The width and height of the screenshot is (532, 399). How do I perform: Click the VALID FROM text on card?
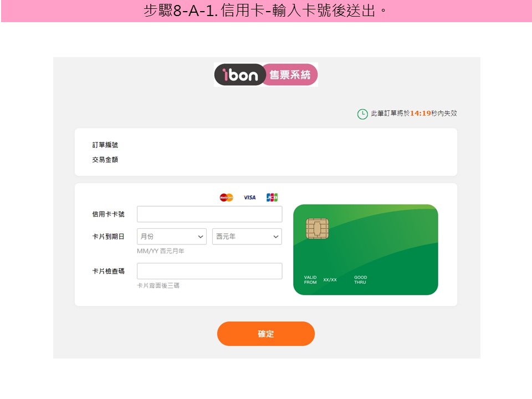coord(310,279)
